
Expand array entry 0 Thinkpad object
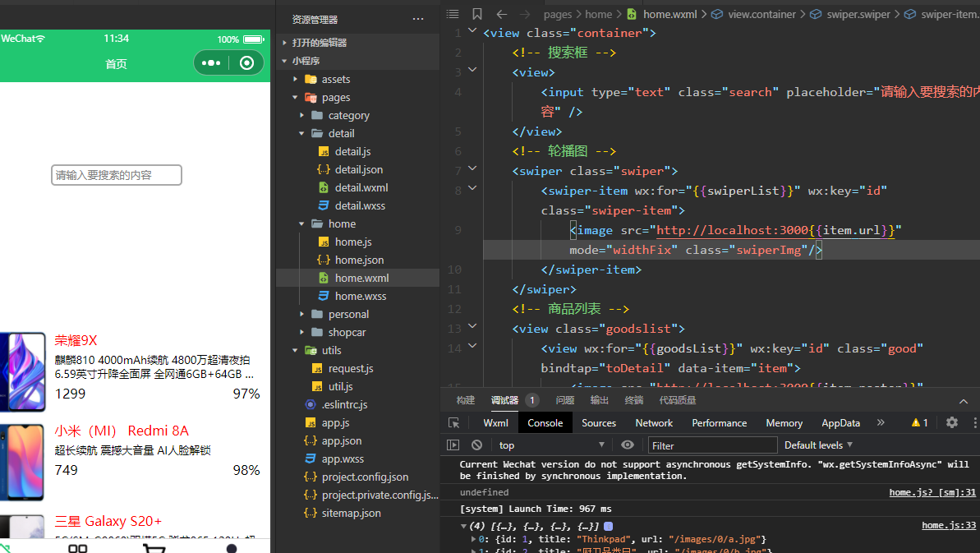[x=473, y=539]
